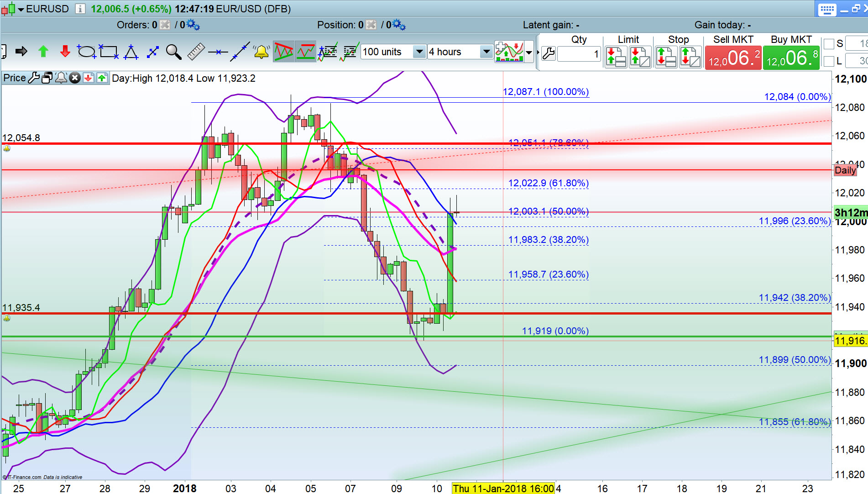Select the magnifying glass zoom tool

pyautogui.click(x=173, y=52)
